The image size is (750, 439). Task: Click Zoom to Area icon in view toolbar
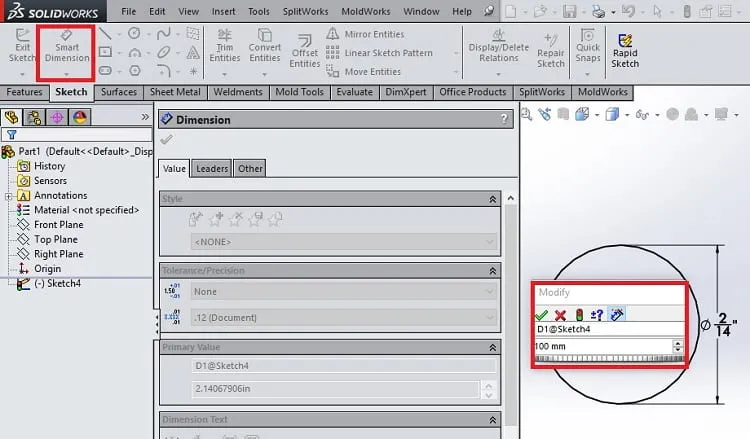tap(527, 114)
